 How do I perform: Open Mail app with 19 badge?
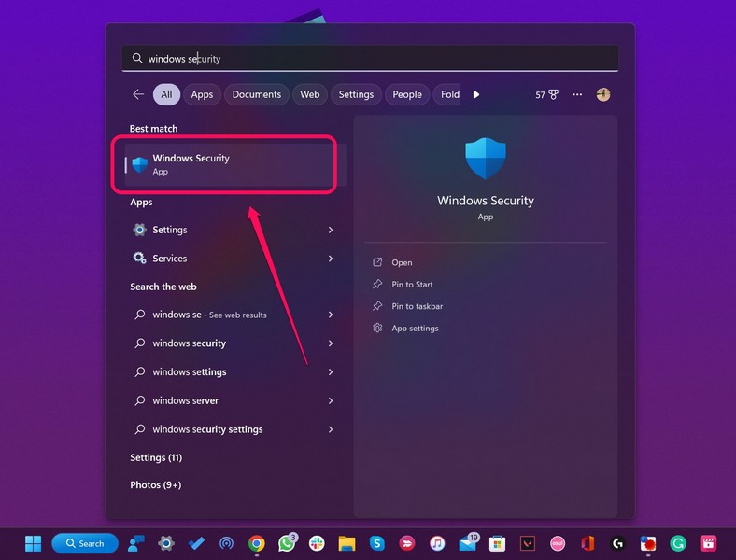click(x=468, y=542)
